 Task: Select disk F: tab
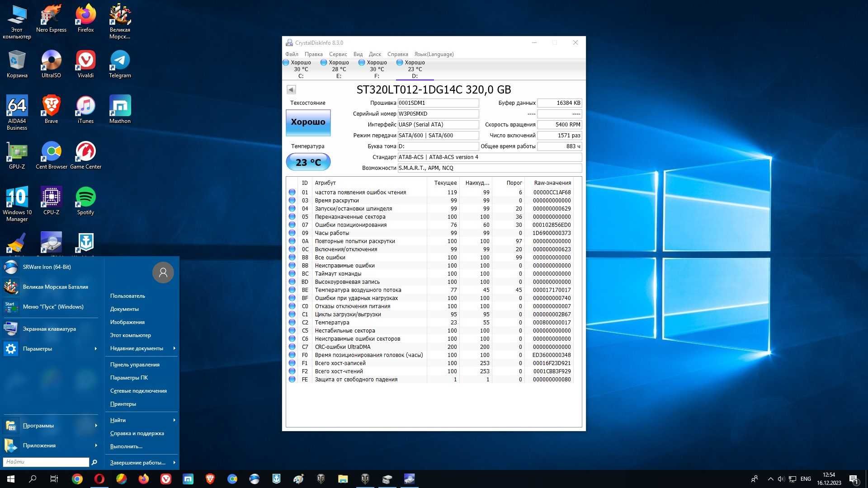pos(377,69)
